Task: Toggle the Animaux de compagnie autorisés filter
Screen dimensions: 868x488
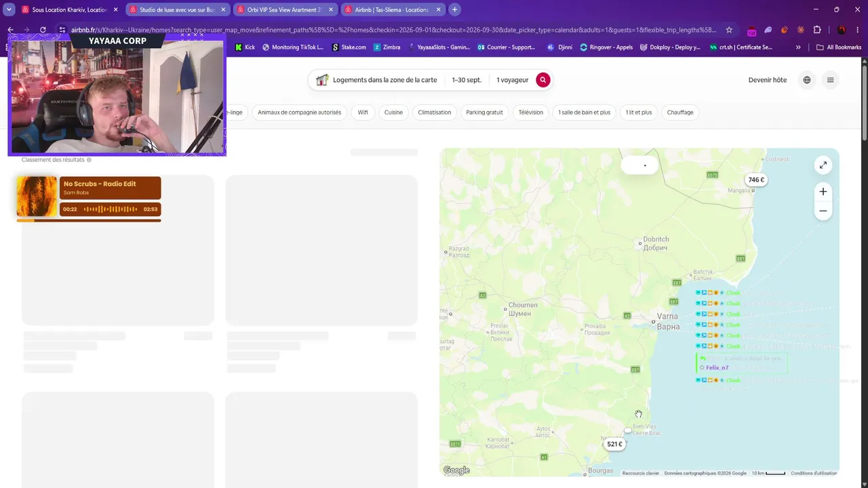Action: (x=299, y=113)
